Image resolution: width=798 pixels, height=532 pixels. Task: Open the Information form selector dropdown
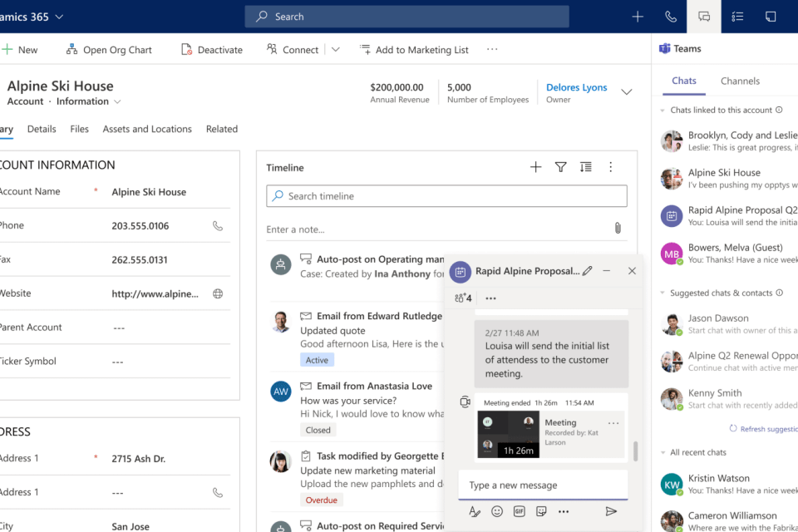coord(117,102)
